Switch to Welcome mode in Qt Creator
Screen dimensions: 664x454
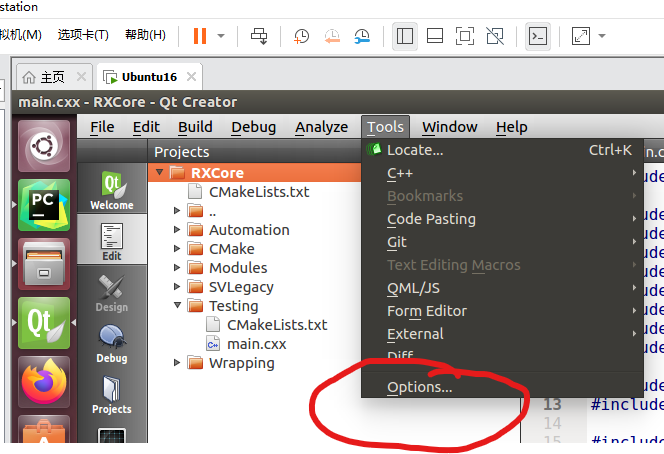coord(112,189)
